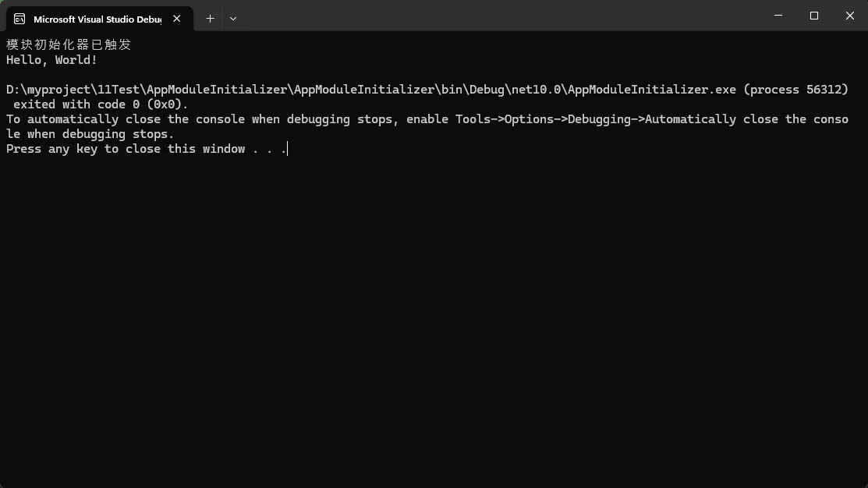Expand the new tab profile dropdown chevron

233,19
